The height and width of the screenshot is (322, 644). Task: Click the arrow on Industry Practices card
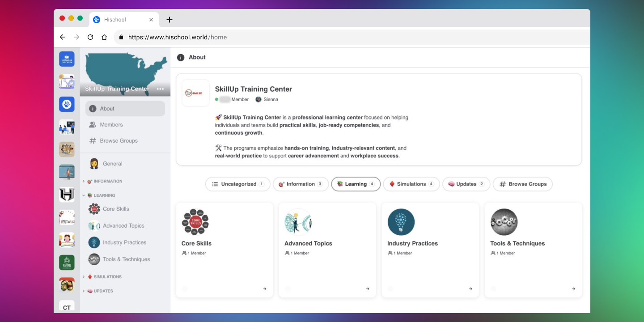pos(470,289)
